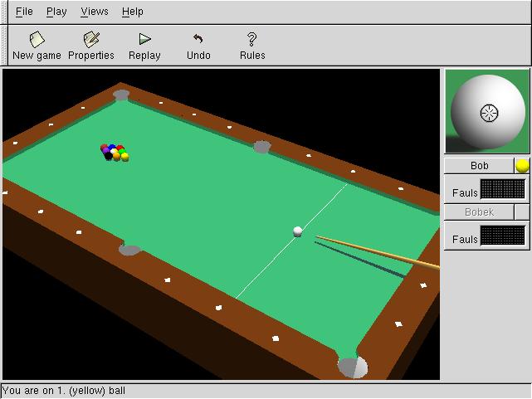This screenshot has width=532, height=399.
Task: Open the Rules help icon
Action: (252, 46)
